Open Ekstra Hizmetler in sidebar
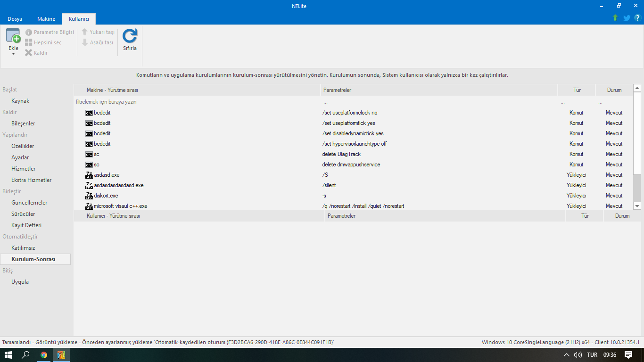Viewport: 644px width, 362px height. 32,180
